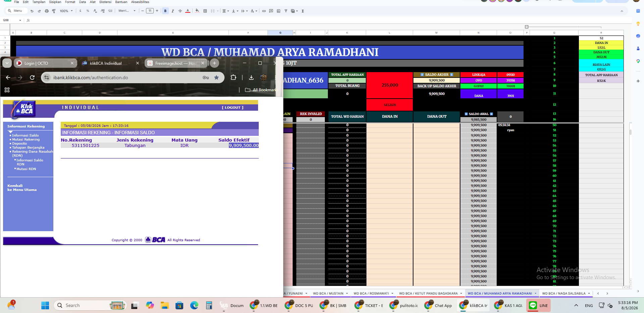The image size is (644, 313).
Task: Open Deposito in klikBCA sidebar
Action: point(19,144)
